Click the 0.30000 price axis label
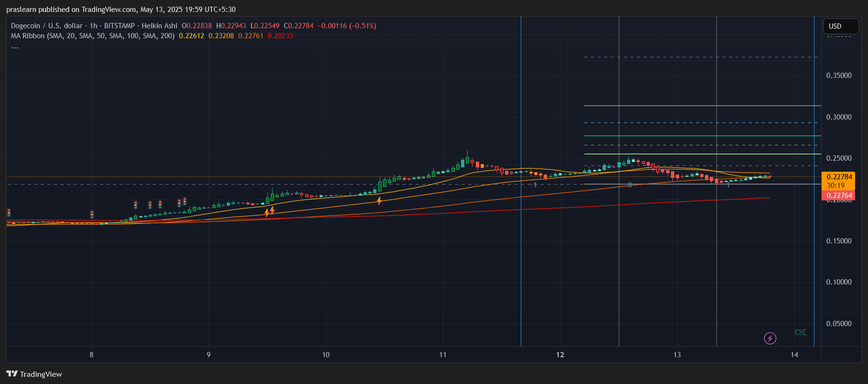868x384 pixels. [x=839, y=117]
